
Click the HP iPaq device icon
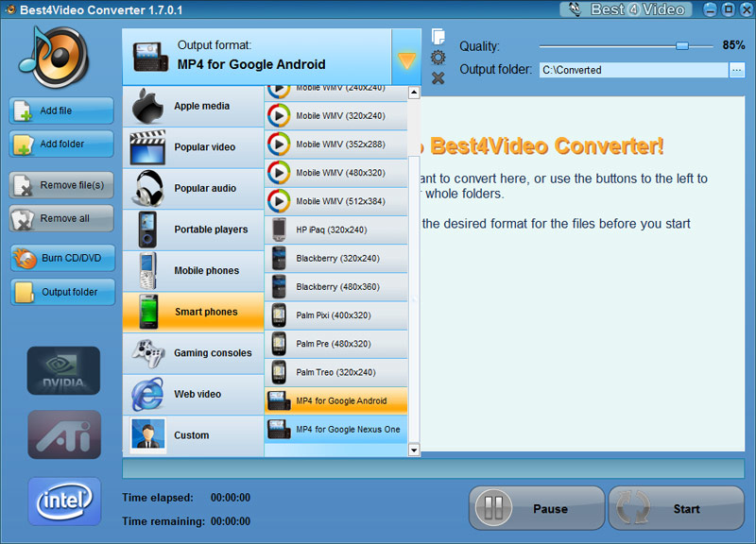[279, 229]
